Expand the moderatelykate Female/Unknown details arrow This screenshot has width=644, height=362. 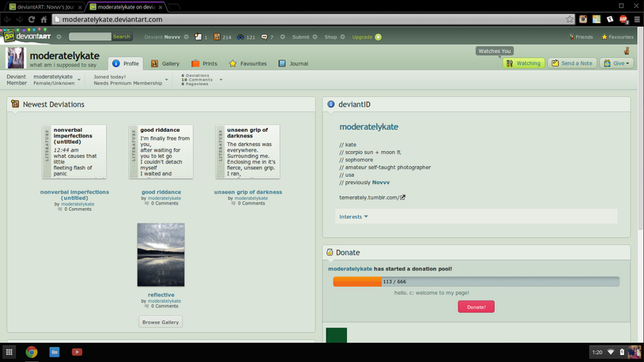pos(79,80)
